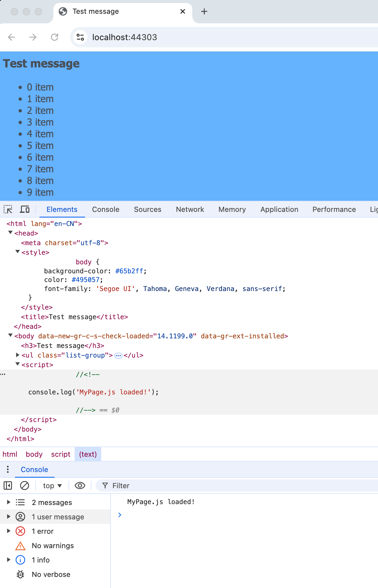378x588 pixels.
Task: Click the three-dot actions on selected DOM line
Action: click(3, 374)
